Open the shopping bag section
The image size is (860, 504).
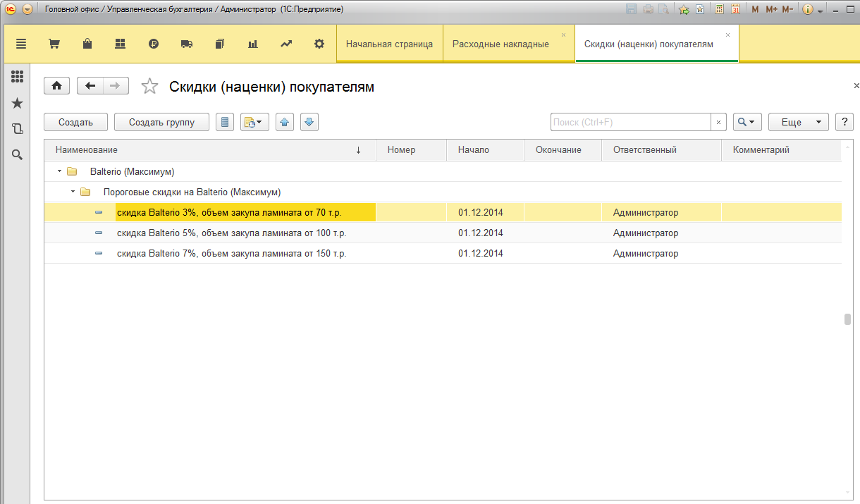[x=87, y=44]
